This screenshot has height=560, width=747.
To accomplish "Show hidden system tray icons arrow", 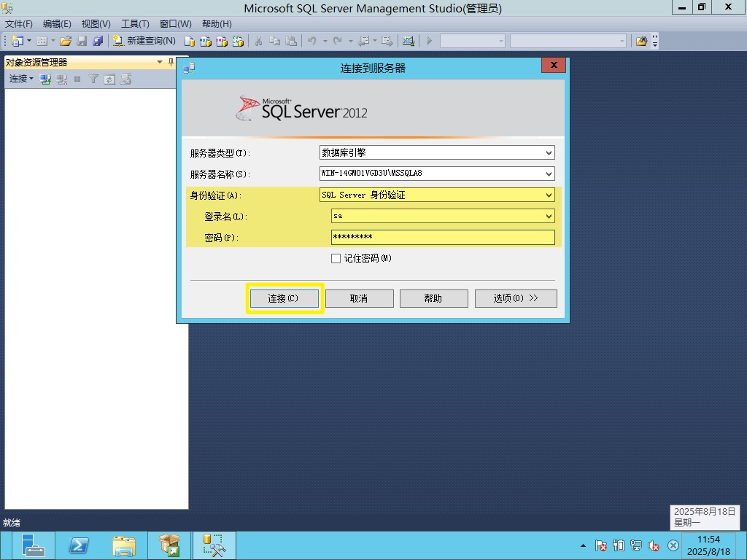I will tap(583, 545).
